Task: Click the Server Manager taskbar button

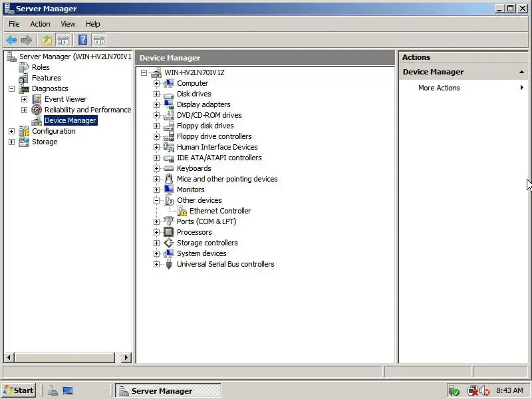Action: [x=168, y=391]
